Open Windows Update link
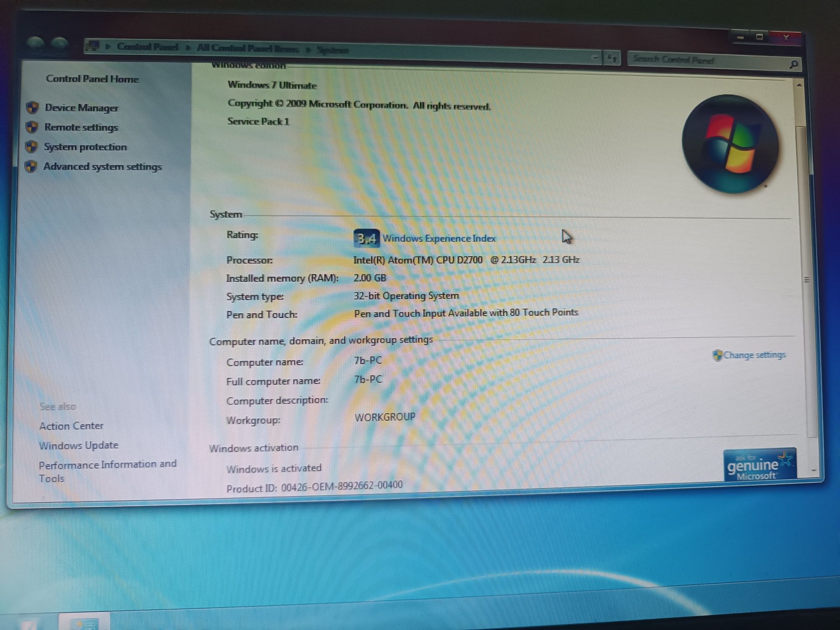 (79, 445)
